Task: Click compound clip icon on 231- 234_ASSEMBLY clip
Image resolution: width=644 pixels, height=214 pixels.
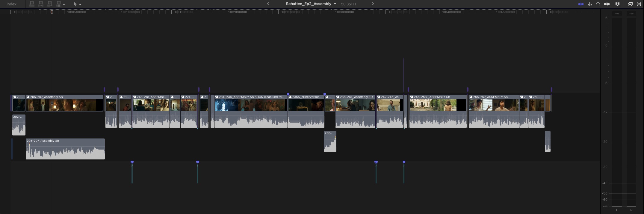Action: [x=217, y=97]
